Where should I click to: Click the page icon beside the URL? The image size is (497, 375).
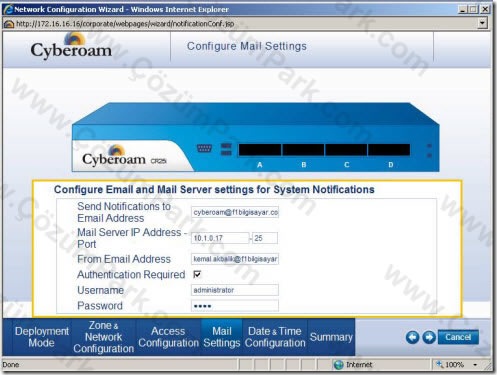(8, 24)
